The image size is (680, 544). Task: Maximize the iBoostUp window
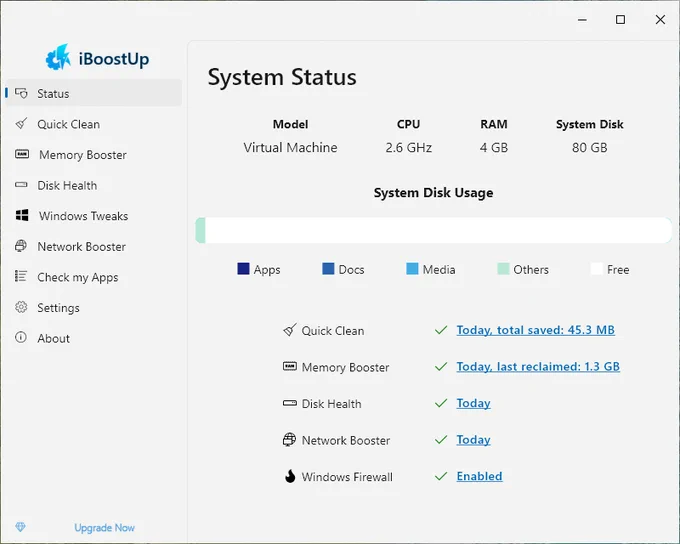tap(621, 20)
